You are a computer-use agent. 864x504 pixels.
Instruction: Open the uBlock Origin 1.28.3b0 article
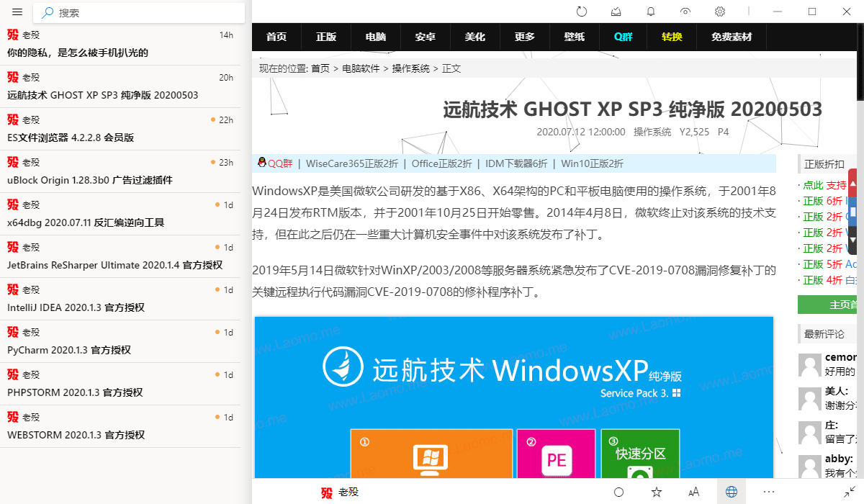point(126,171)
